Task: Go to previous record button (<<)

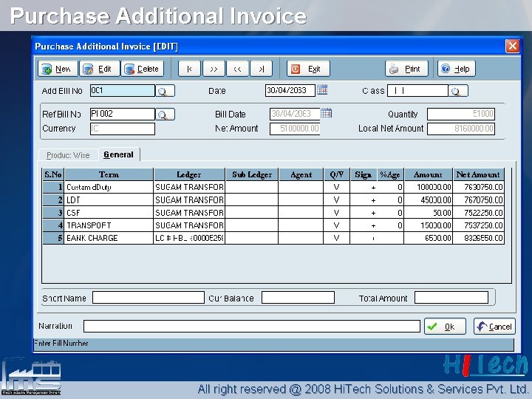Action: click(x=237, y=69)
